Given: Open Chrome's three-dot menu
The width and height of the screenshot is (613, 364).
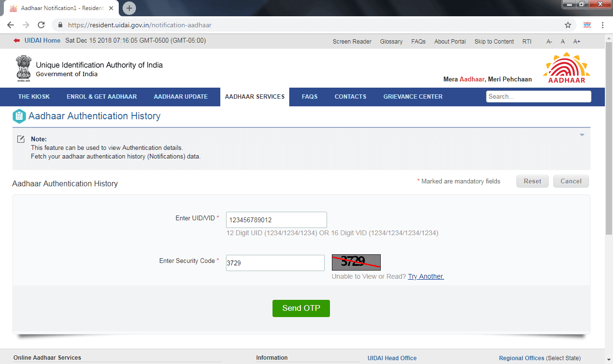Looking at the screenshot, I should 603,25.
